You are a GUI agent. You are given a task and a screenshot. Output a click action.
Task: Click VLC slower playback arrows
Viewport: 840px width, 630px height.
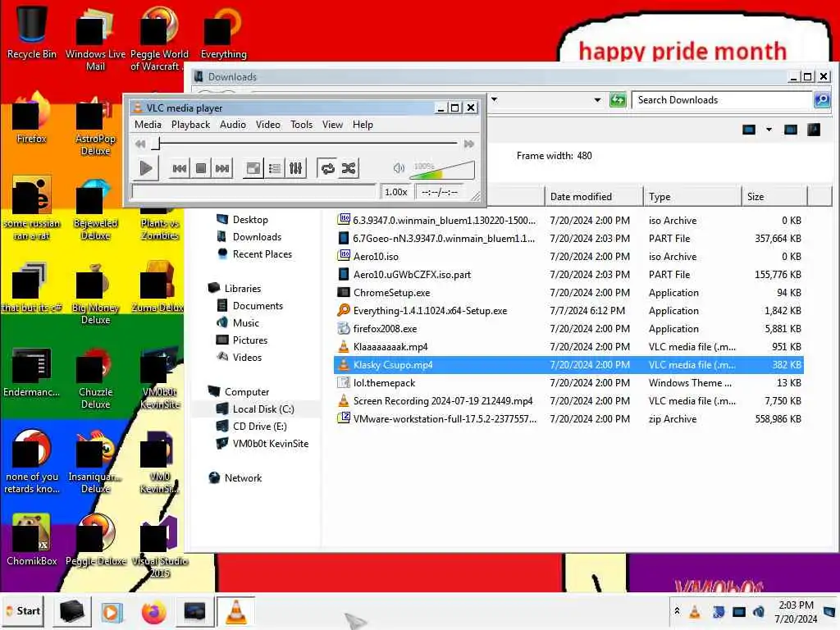coord(140,144)
